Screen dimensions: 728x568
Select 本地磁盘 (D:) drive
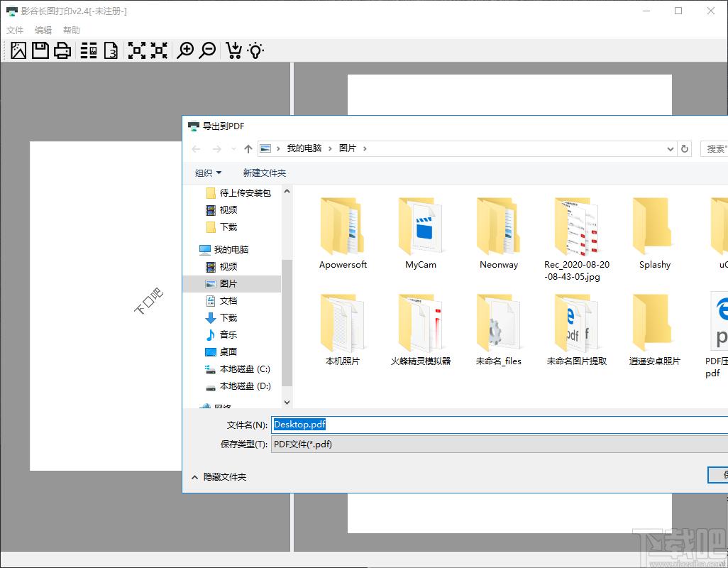click(x=238, y=386)
